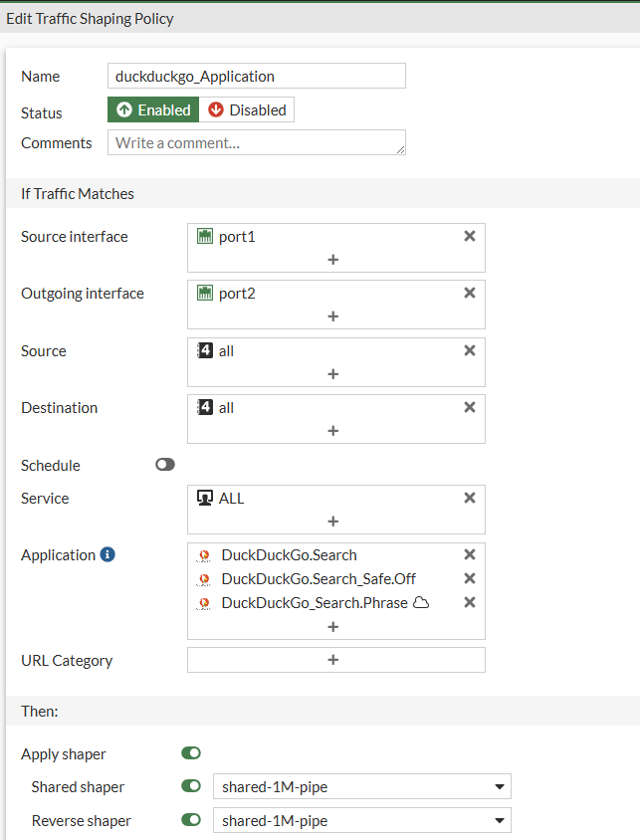The height and width of the screenshot is (840, 640).
Task: Set Status to Enabled
Action: click(153, 109)
